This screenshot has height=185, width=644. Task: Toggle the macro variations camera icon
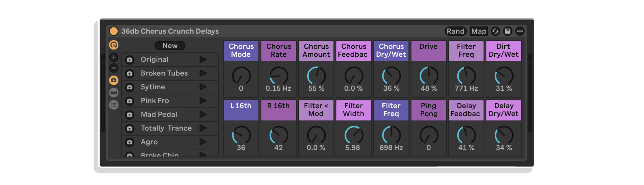click(x=114, y=80)
